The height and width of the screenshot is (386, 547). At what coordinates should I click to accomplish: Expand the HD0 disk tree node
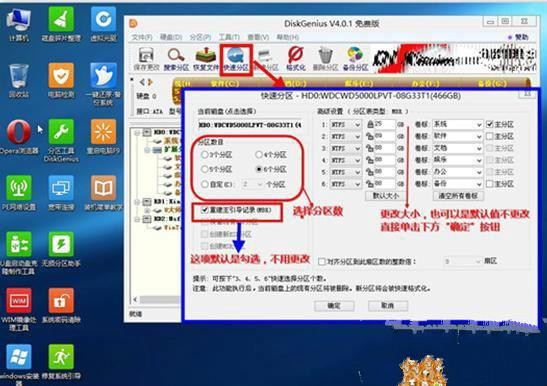(x=137, y=133)
